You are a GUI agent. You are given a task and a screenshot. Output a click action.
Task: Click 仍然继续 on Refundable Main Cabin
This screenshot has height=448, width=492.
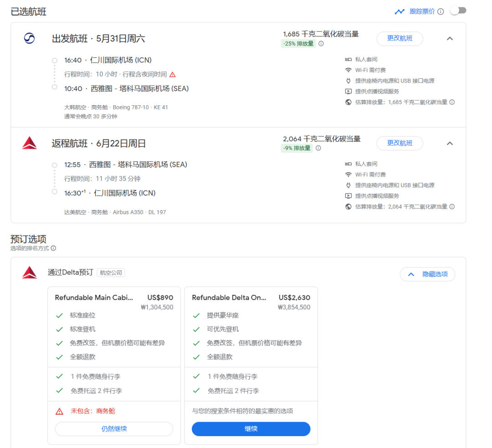[x=114, y=429]
